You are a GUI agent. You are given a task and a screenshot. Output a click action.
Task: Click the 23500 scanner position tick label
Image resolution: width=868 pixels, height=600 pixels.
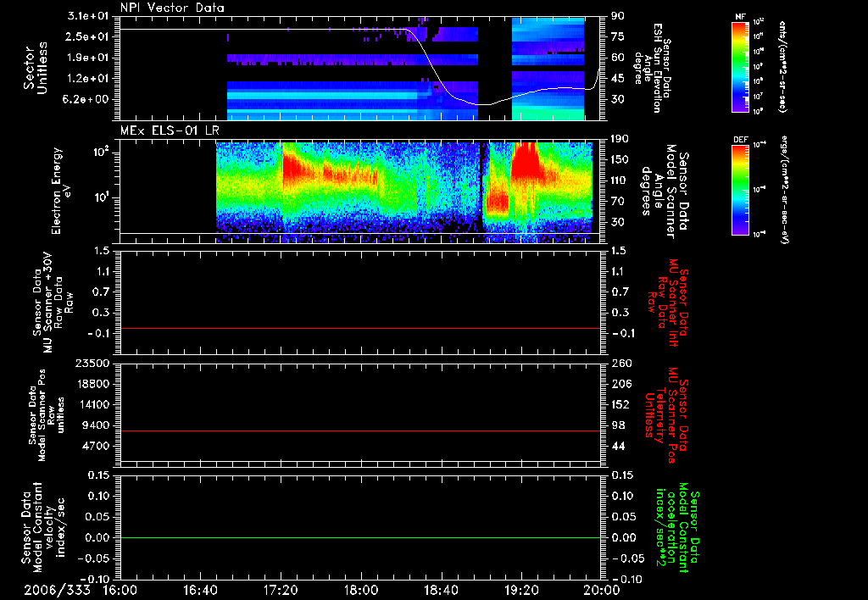[93, 363]
